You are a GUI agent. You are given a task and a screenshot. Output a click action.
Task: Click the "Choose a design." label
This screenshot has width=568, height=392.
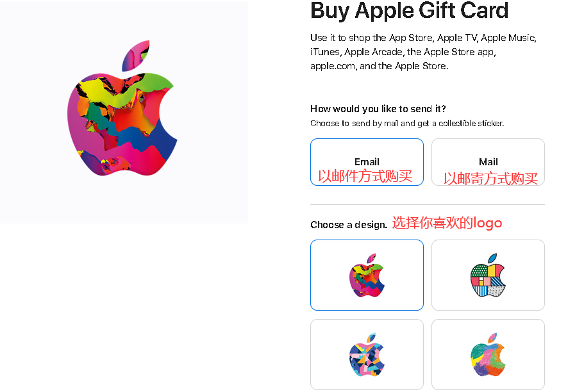(349, 225)
